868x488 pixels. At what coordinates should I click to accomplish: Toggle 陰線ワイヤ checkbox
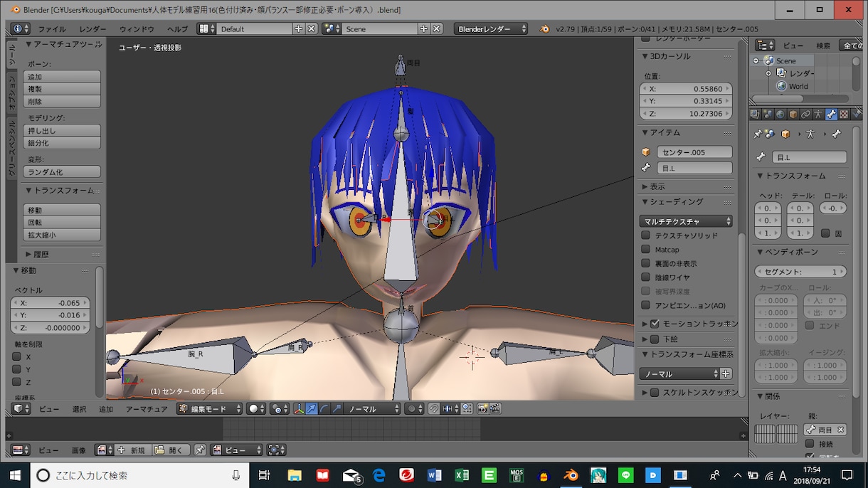point(645,277)
